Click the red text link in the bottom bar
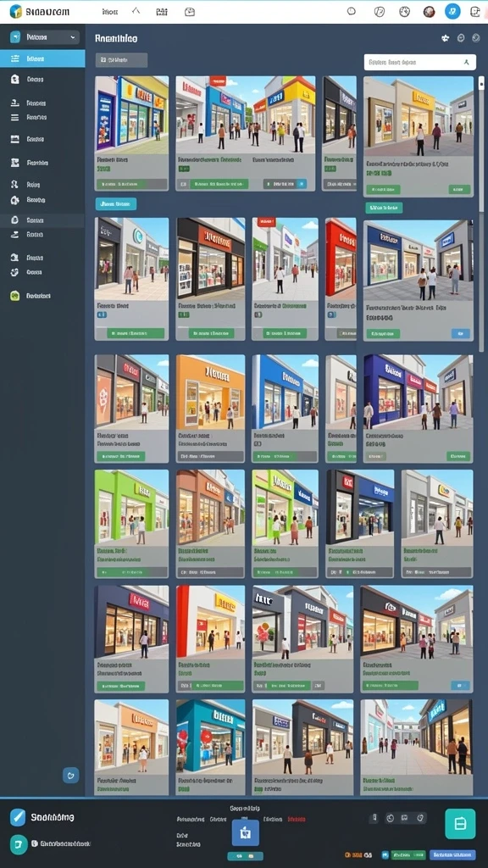Image resolution: width=488 pixels, height=868 pixels. click(297, 820)
